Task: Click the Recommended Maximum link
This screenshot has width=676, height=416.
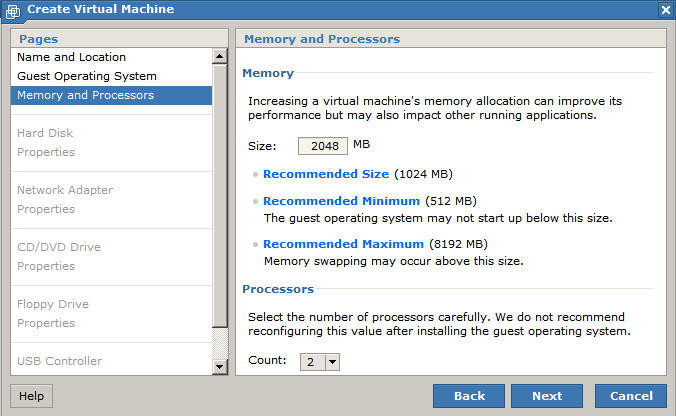Action: 344,244
